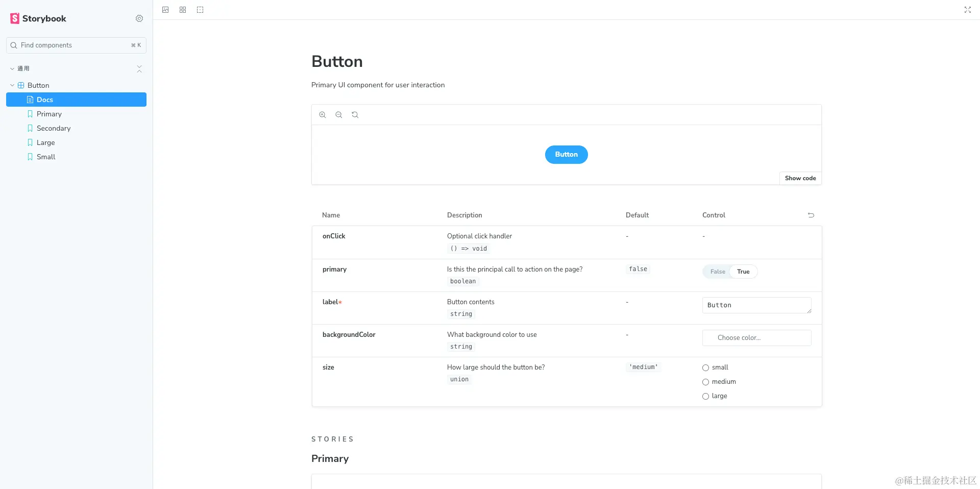Click the 'boolean' type for primary

pos(463,281)
